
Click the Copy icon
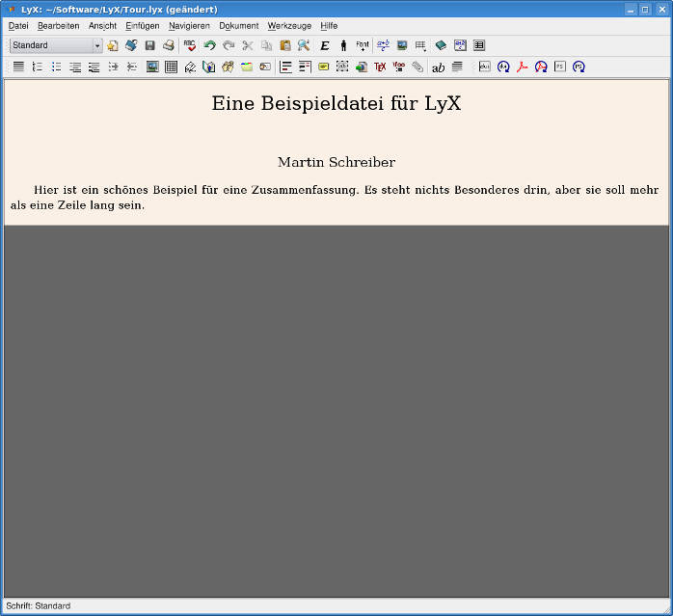(266, 45)
